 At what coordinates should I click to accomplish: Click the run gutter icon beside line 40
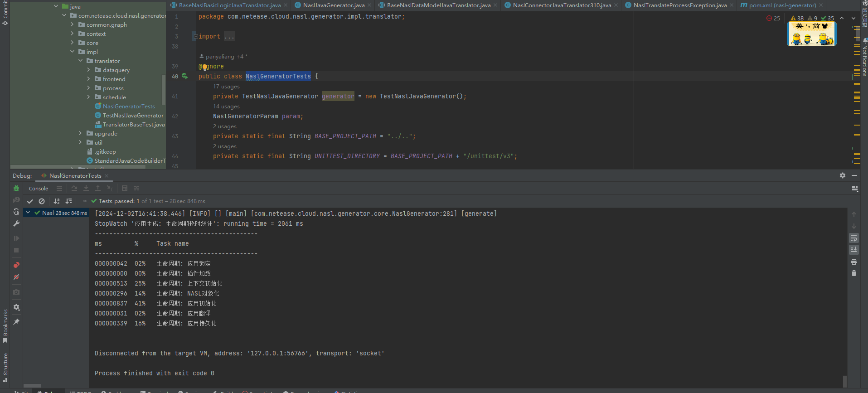pyautogui.click(x=185, y=76)
